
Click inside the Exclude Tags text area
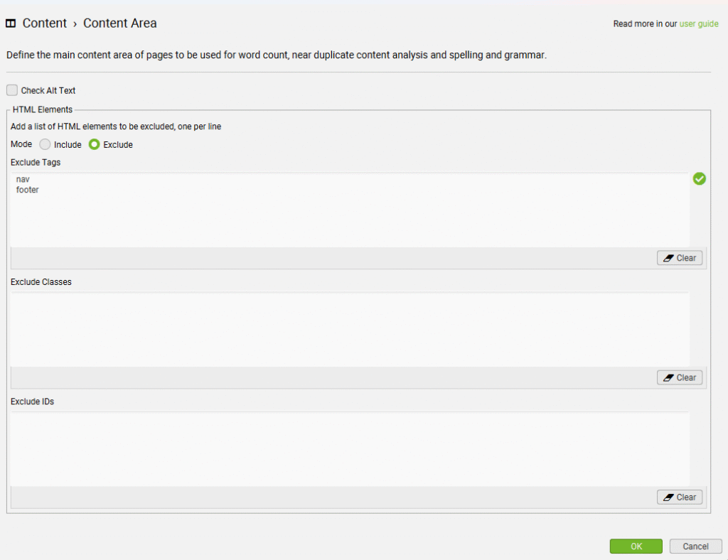point(350,210)
